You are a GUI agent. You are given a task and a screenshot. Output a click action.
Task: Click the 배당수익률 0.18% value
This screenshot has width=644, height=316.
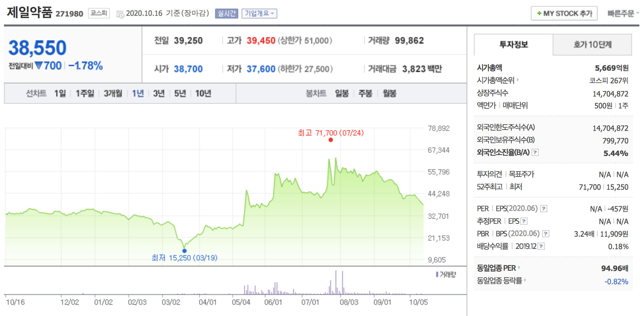618,247
